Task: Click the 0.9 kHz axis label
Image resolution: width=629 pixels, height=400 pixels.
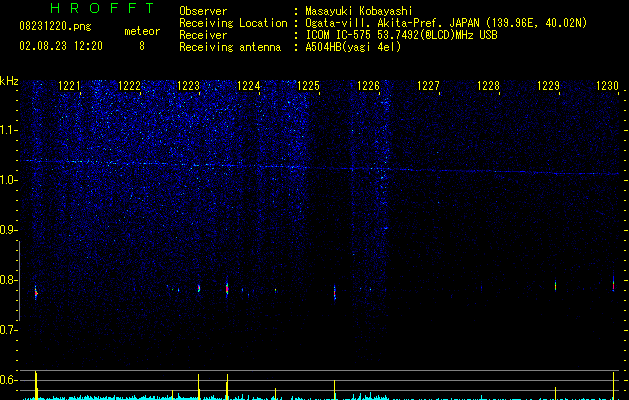Action: point(8,229)
